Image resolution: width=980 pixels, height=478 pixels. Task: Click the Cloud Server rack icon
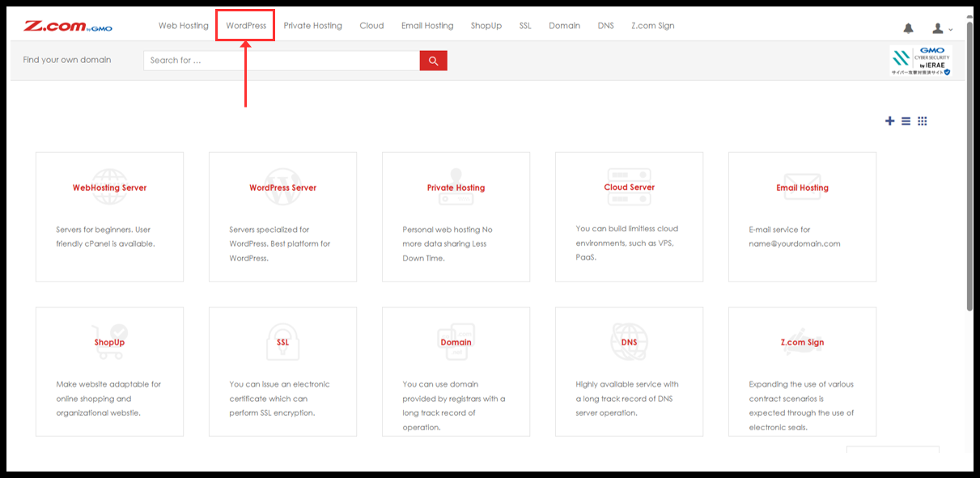coord(630,186)
